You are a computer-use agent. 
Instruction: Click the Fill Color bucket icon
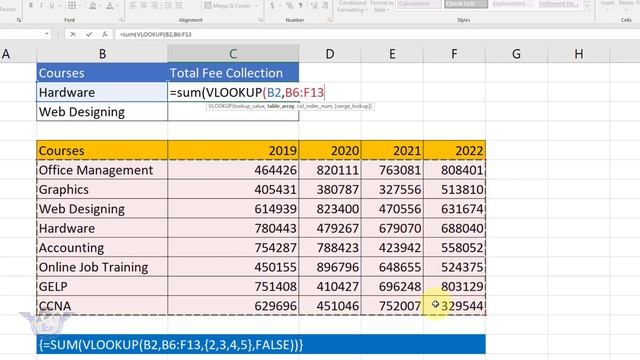(x=92, y=5)
